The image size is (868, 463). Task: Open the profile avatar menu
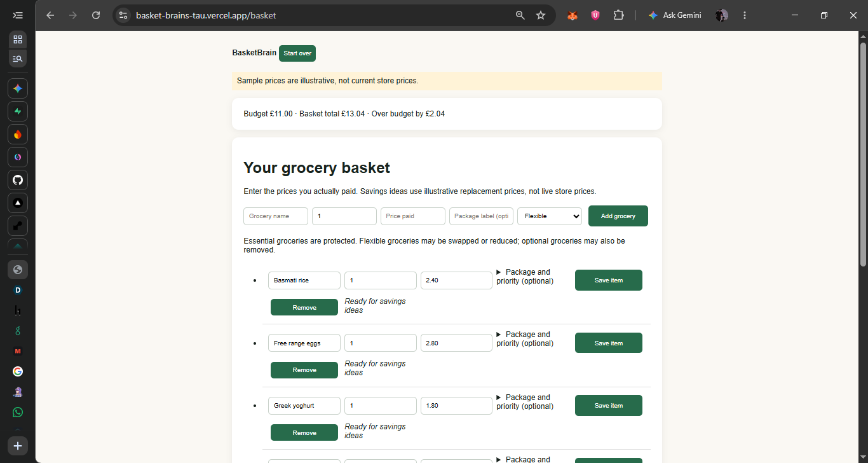722,15
